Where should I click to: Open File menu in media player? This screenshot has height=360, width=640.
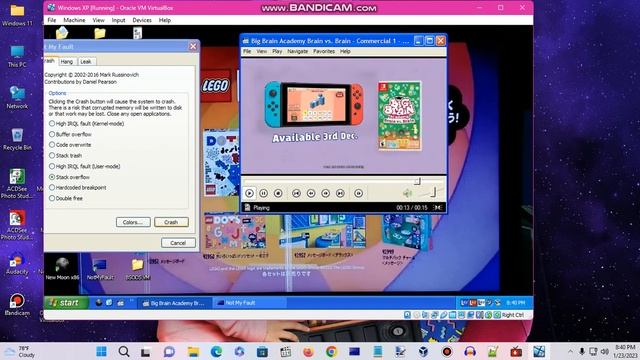[x=247, y=51]
